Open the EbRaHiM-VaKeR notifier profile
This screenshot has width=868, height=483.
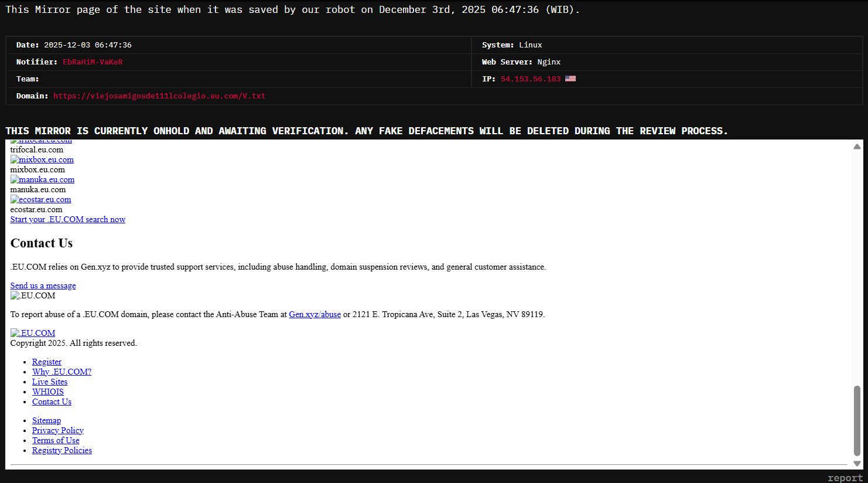[93, 62]
